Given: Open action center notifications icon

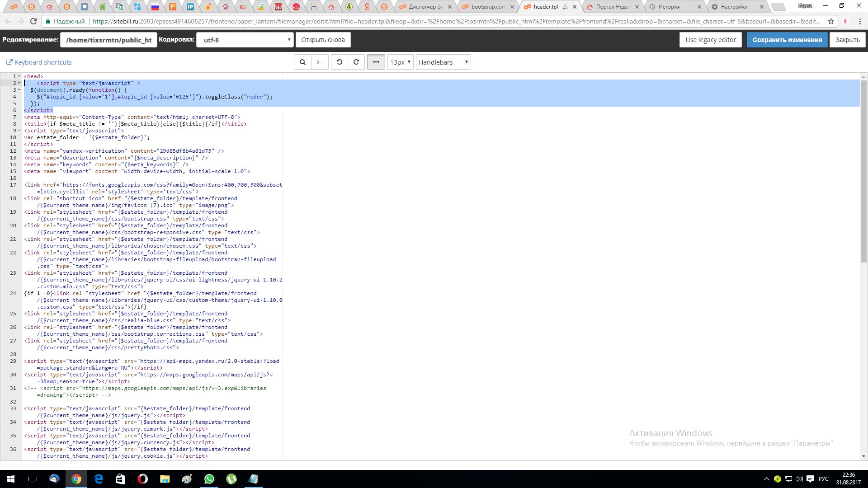Looking at the screenshot, I should (810, 479).
